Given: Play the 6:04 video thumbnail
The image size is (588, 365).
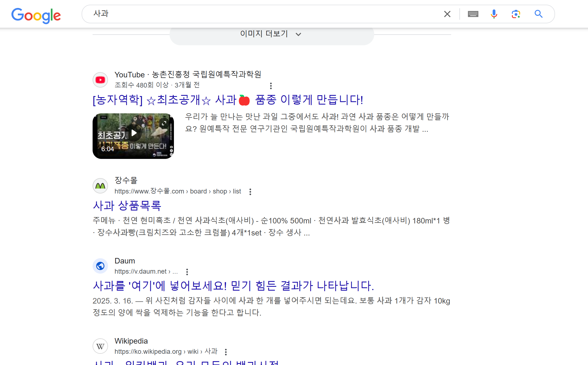Looking at the screenshot, I should (133, 136).
